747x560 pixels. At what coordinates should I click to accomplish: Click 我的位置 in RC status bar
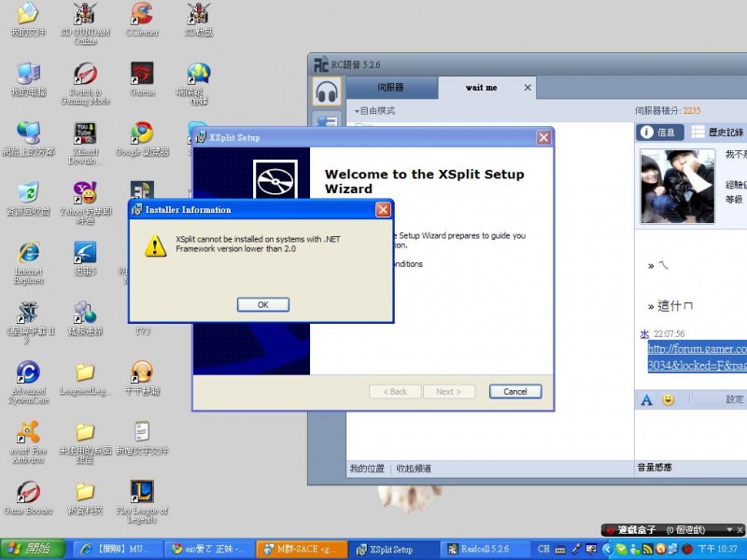367,469
